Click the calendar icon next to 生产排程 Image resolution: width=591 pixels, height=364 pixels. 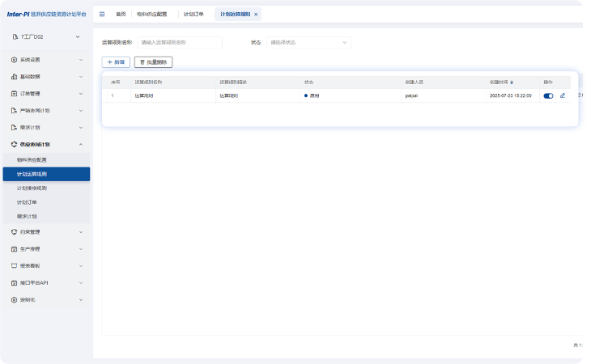(x=14, y=248)
